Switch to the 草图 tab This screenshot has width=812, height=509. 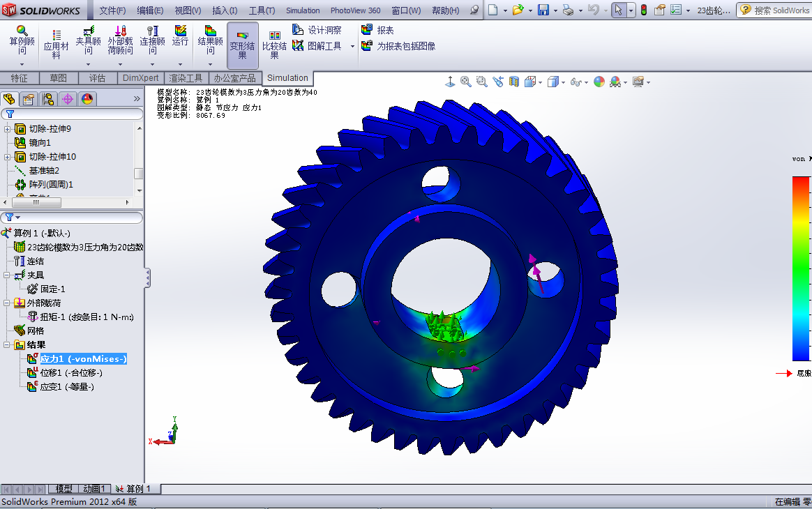[x=58, y=78]
